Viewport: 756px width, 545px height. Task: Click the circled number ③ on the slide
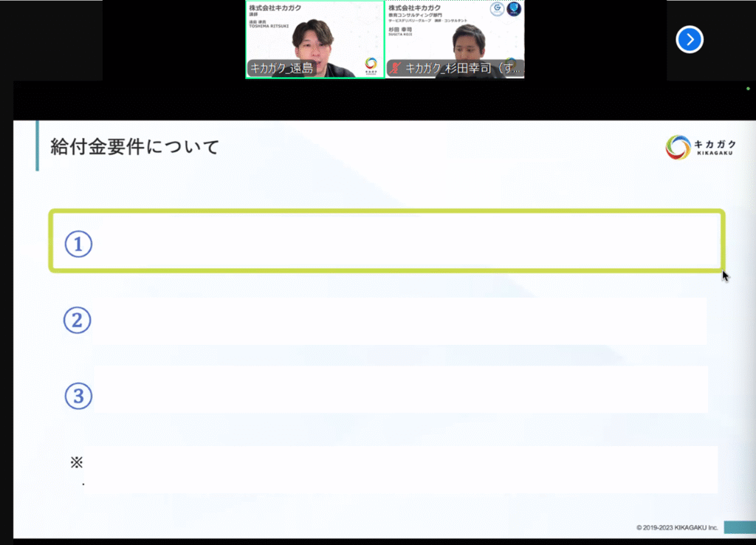78,397
